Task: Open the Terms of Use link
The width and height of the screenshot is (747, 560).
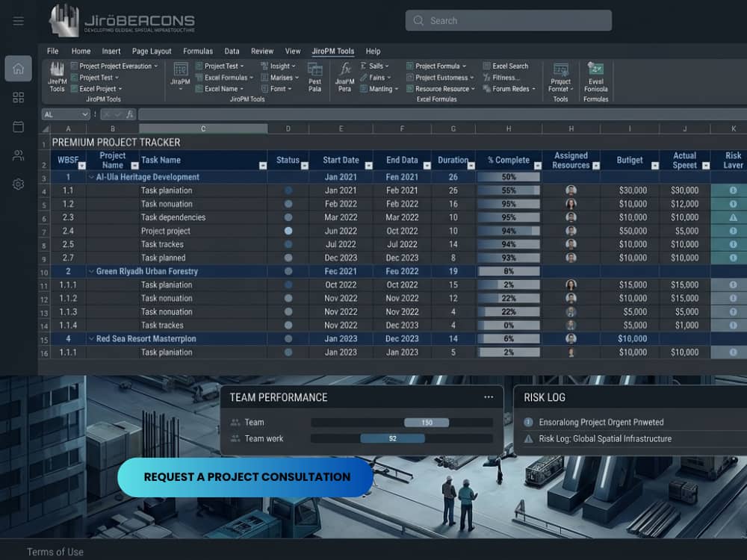Action: 55,552
